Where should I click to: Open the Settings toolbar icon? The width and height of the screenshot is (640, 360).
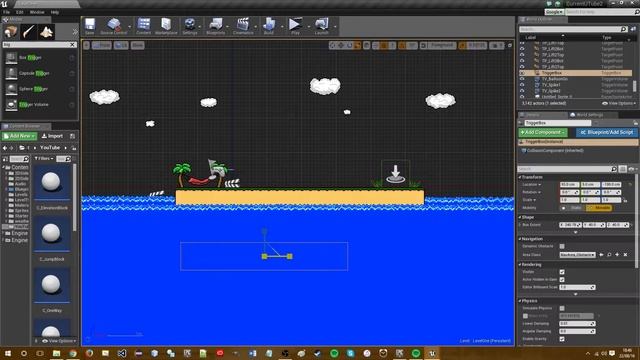pos(190,26)
